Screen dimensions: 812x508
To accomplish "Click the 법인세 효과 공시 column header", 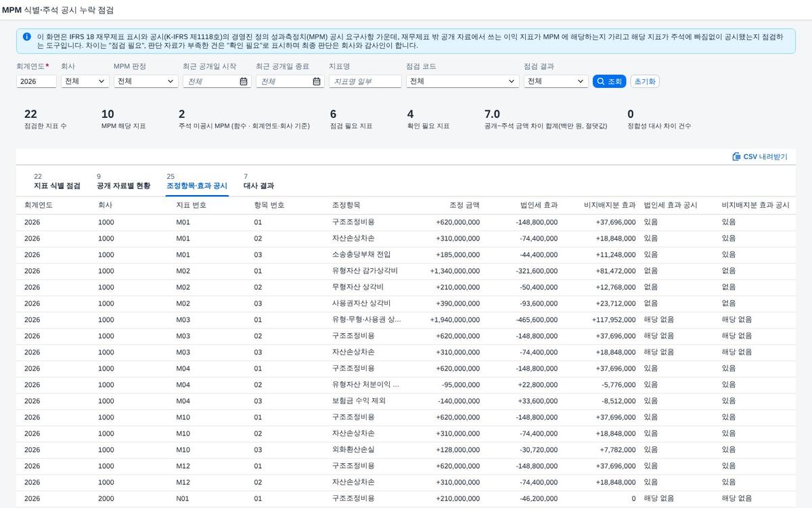I will 671,205.
